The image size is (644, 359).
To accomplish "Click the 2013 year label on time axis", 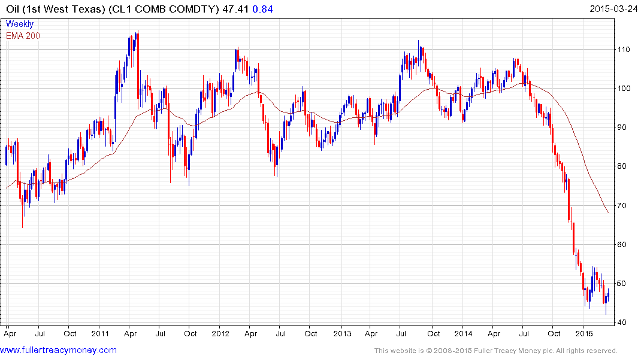I will 342,333.
